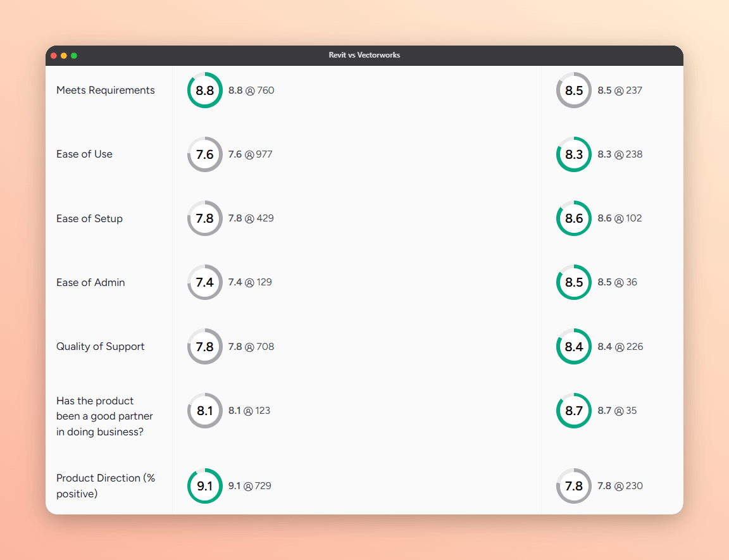Click the Meets Requirements label
Image resolution: width=729 pixels, height=560 pixels.
tap(106, 90)
